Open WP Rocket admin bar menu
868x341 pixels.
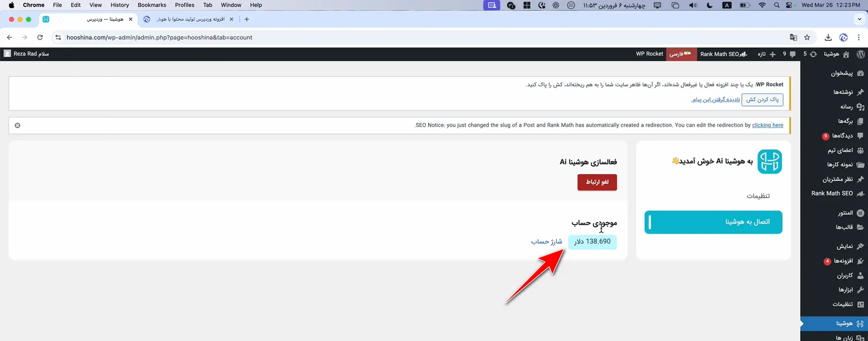point(649,54)
